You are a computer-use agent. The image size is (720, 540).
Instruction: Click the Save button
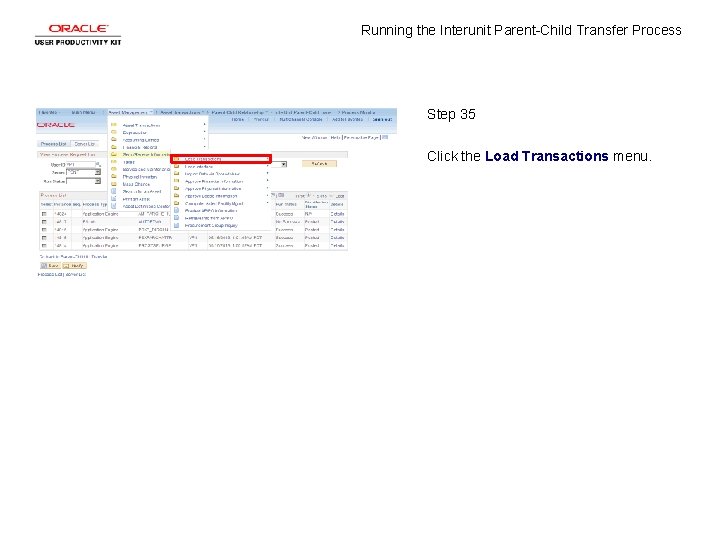click(x=50, y=266)
